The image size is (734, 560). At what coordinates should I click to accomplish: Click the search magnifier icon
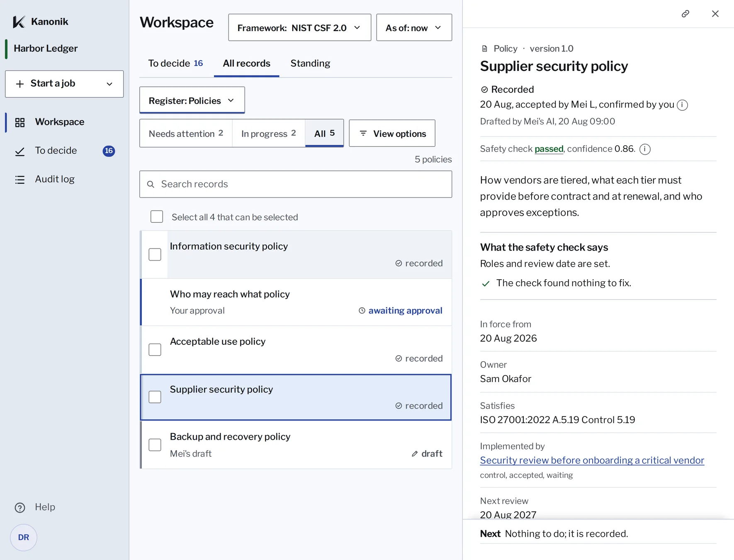point(151,184)
